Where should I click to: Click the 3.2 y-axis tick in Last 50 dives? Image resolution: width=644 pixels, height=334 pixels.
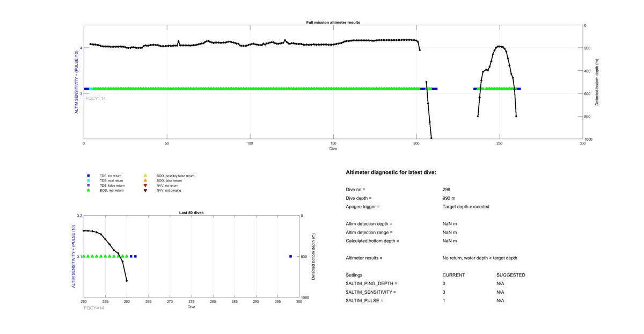[79, 216]
